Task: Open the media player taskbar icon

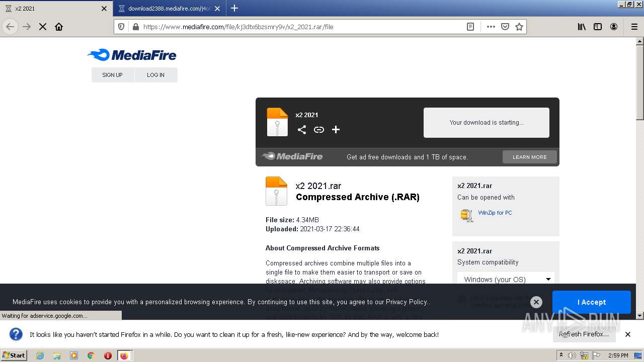Action: (x=74, y=355)
